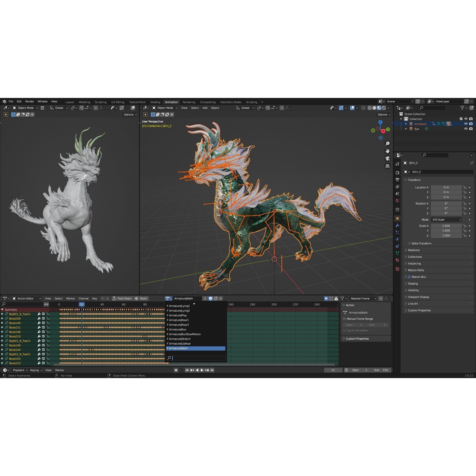476x476 pixels.
Task: Click the zoom magnifier icon in the viewport sidebar
Action: coord(387,143)
